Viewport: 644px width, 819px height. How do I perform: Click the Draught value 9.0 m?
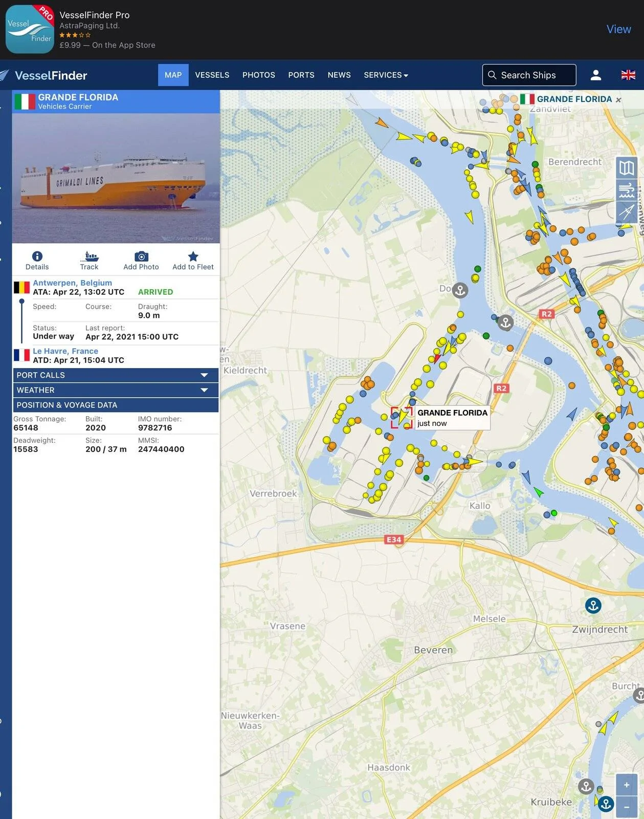(x=149, y=315)
